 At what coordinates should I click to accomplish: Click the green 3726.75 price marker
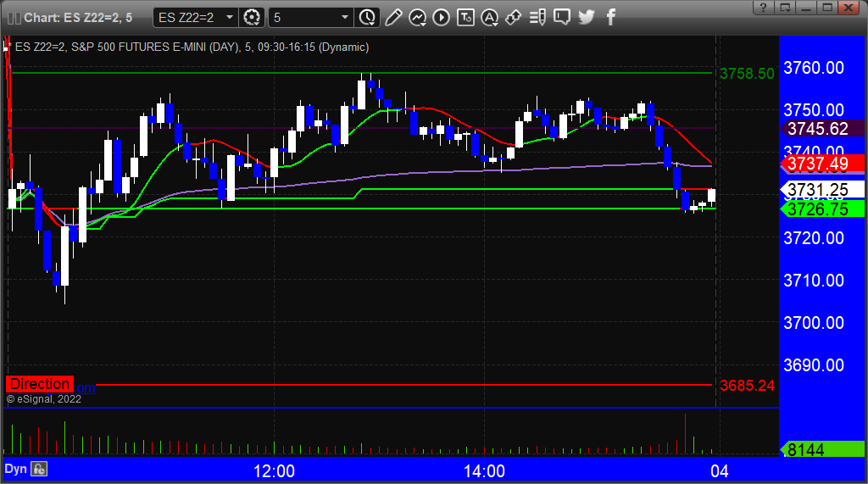[822, 209]
